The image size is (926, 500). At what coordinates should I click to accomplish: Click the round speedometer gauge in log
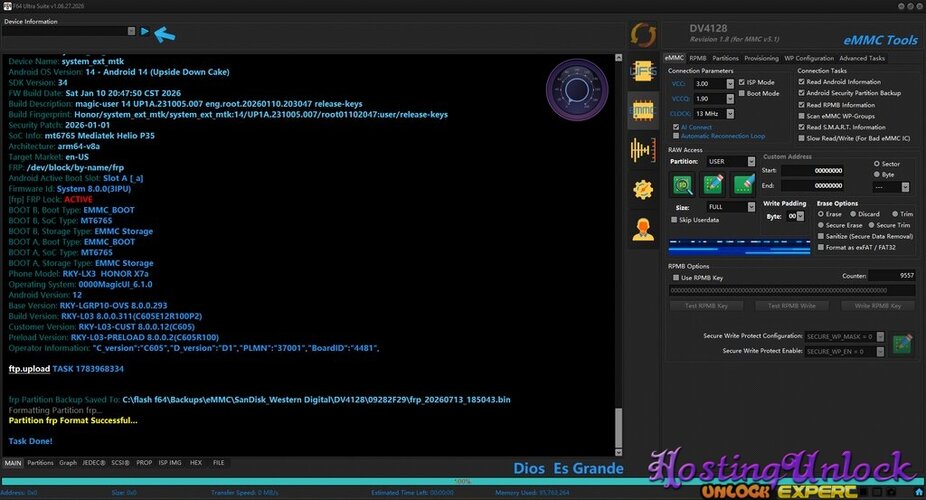pyautogui.click(x=576, y=90)
